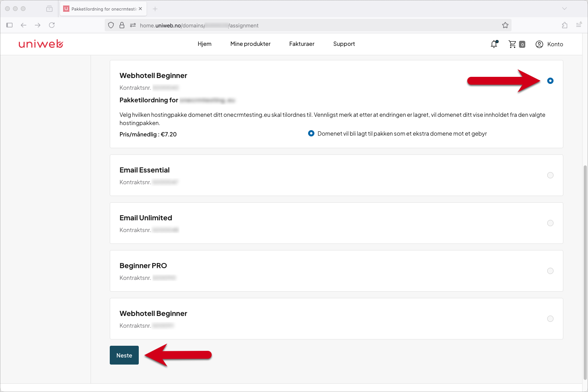Screen dimensions: 588x392
Task: Click the Beginner PRO heading
Action: pos(143,266)
